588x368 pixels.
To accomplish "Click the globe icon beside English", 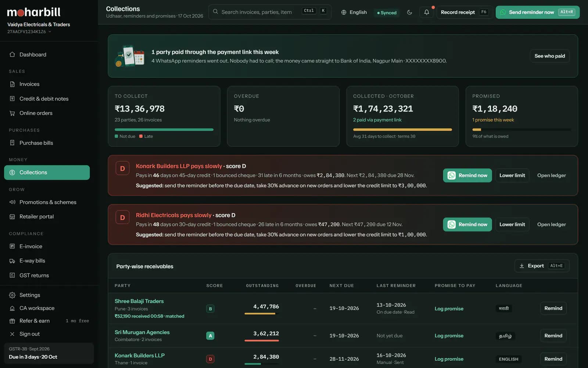I will (x=344, y=12).
